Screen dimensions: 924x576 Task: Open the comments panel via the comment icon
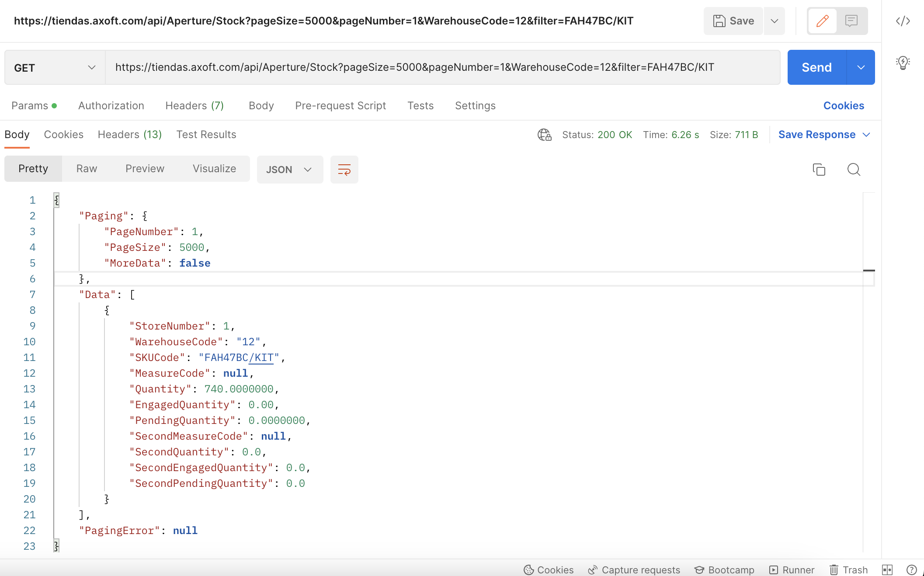pos(851,21)
